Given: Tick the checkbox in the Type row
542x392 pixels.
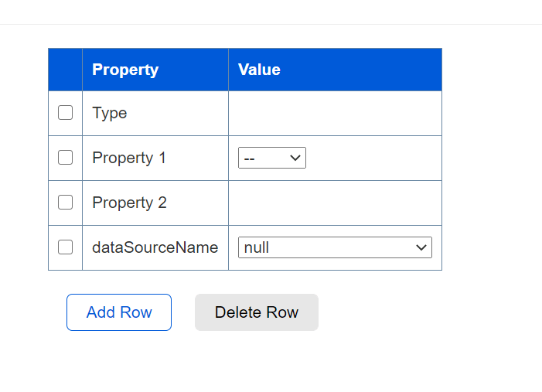Looking at the screenshot, I should (66, 113).
